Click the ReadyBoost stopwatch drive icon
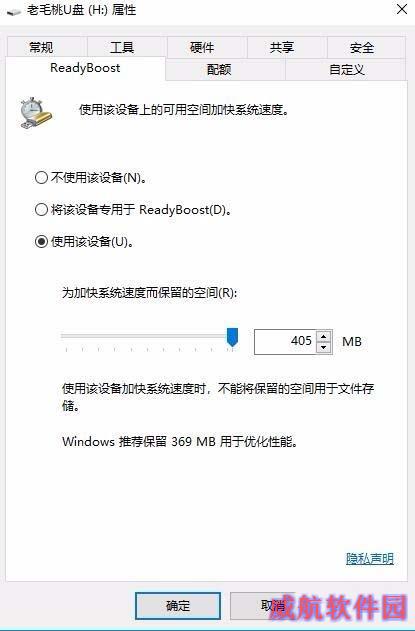 pyautogui.click(x=35, y=113)
